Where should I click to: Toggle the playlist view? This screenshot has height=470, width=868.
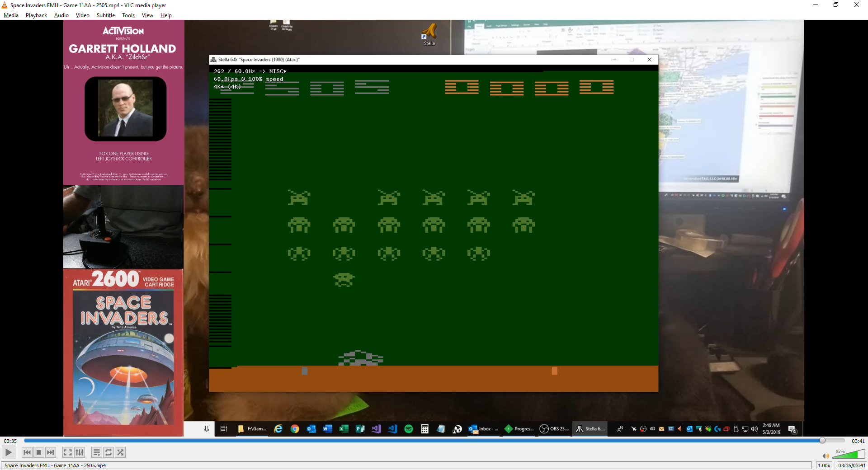click(x=97, y=452)
